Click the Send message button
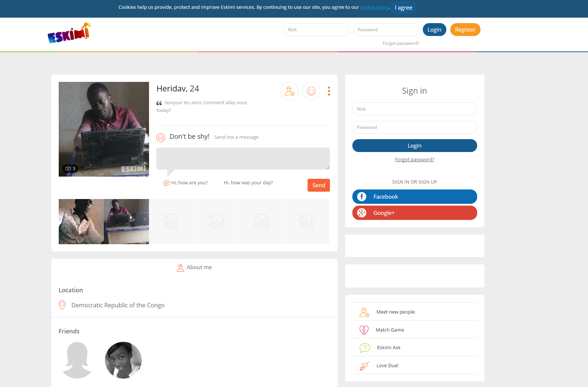The height and width of the screenshot is (387, 588). 319,185
